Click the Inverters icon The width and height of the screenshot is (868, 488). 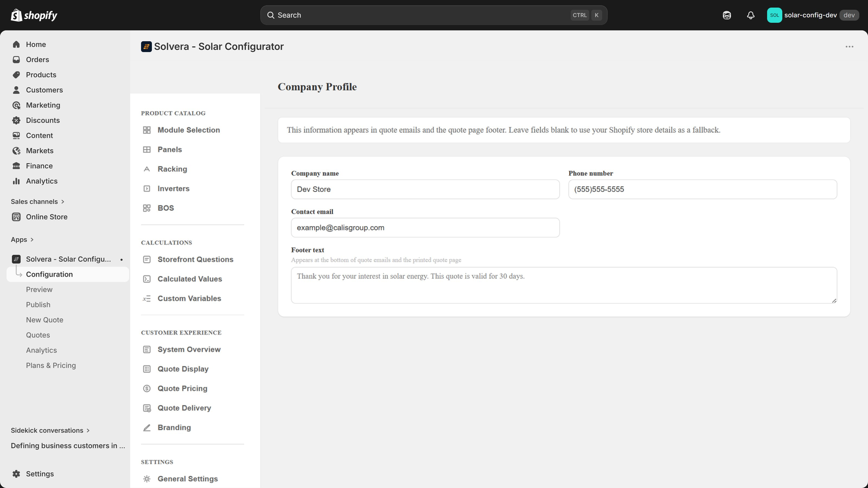(146, 189)
